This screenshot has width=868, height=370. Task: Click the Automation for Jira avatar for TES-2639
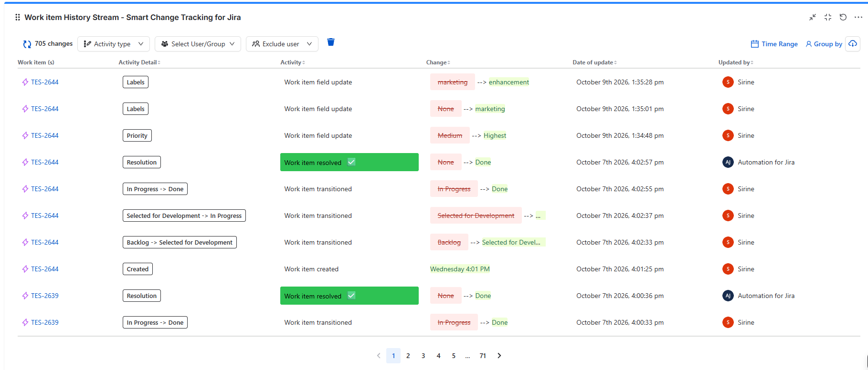(728, 296)
